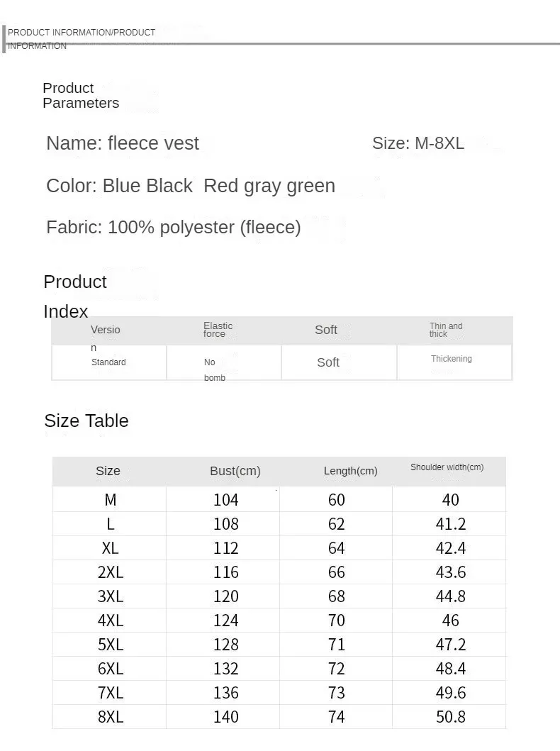Select the Color: Blue Black Red line

[190, 186]
